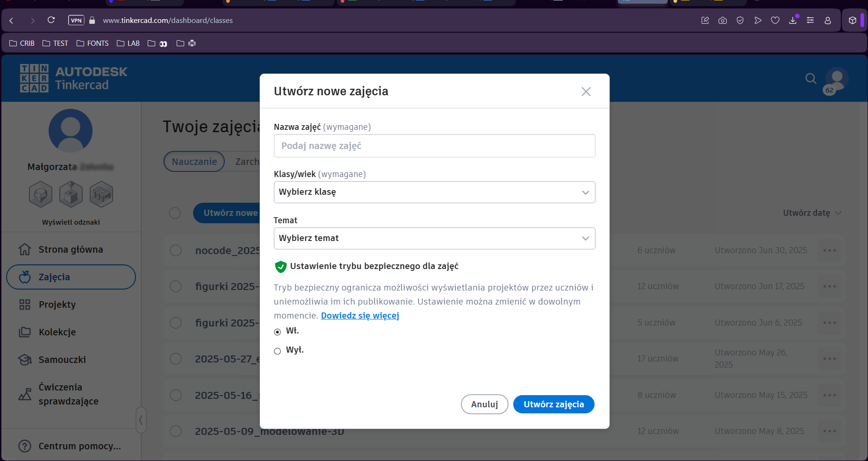868x461 pixels.
Task: Open the Wybierz klasę dropdown
Action: [x=434, y=192]
